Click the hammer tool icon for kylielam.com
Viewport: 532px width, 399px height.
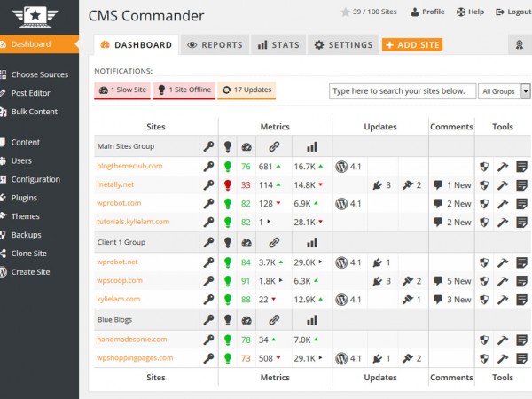pyautogui.click(x=503, y=300)
